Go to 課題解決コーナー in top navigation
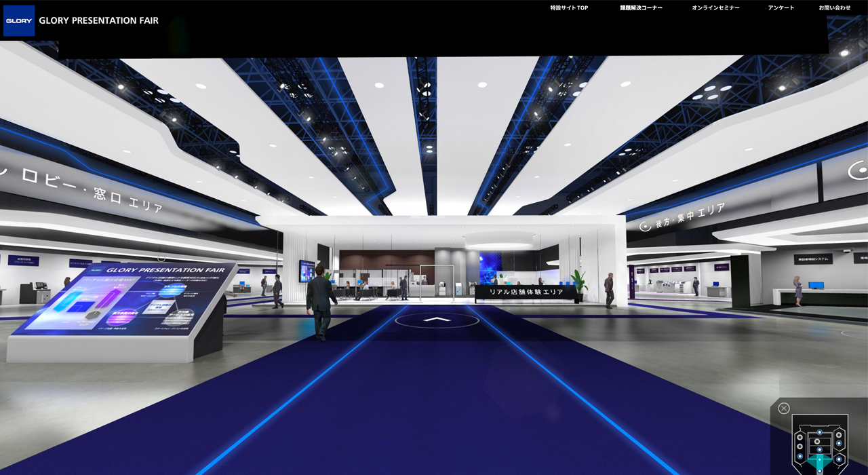 (641, 8)
